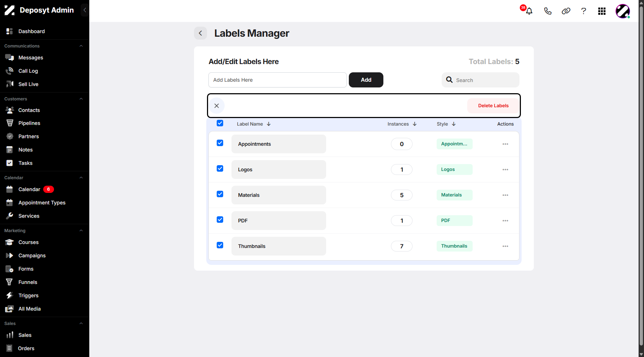644x357 pixels.
Task: Click the page vertical scrollbar
Action: (x=641, y=175)
